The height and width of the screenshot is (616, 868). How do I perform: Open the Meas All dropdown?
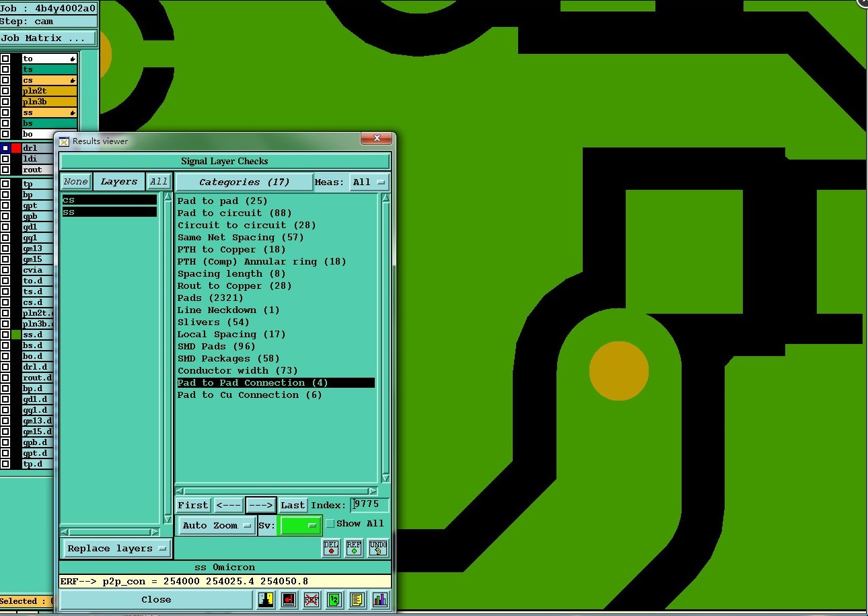pyautogui.click(x=369, y=182)
